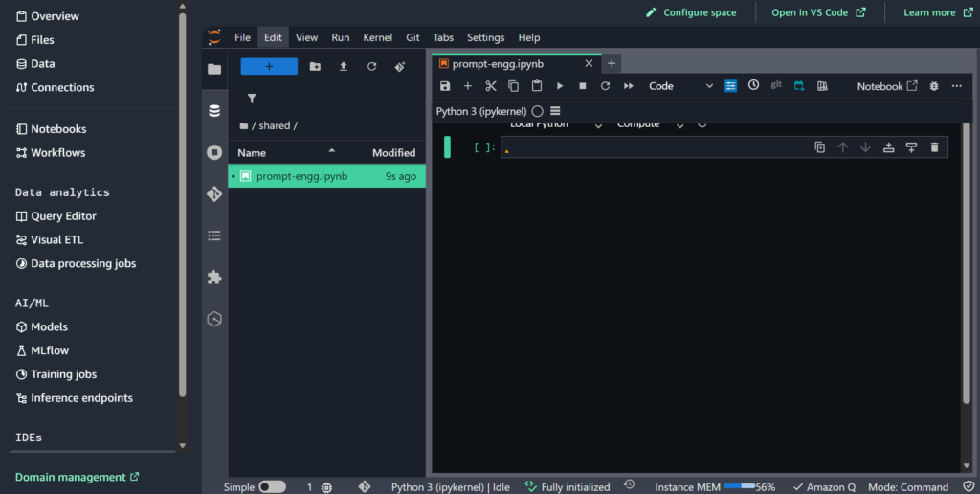Click the Configure space button
The width and height of the screenshot is (980, 494).
point(691,12)
